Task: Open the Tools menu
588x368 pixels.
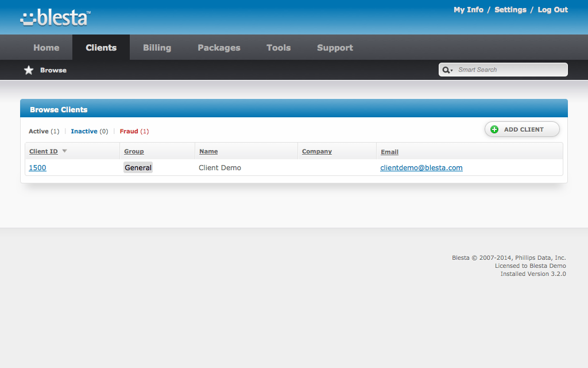Action: pos(278,48)
